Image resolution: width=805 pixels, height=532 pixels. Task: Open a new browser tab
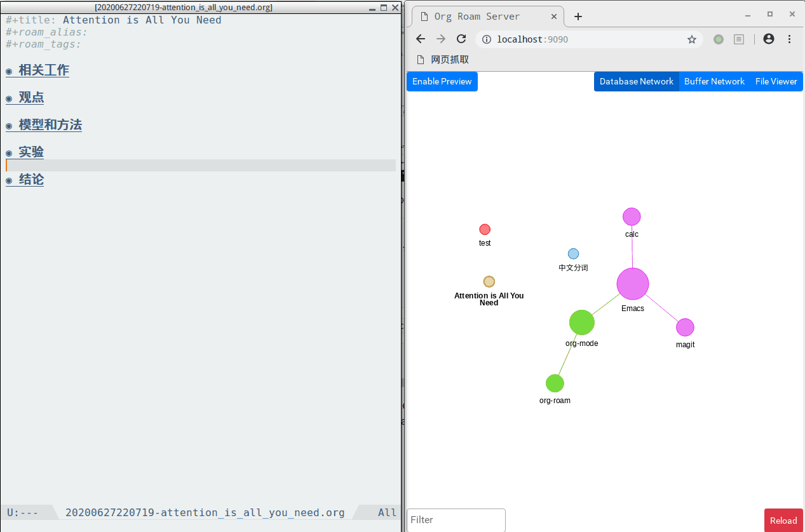click(578, 17)
